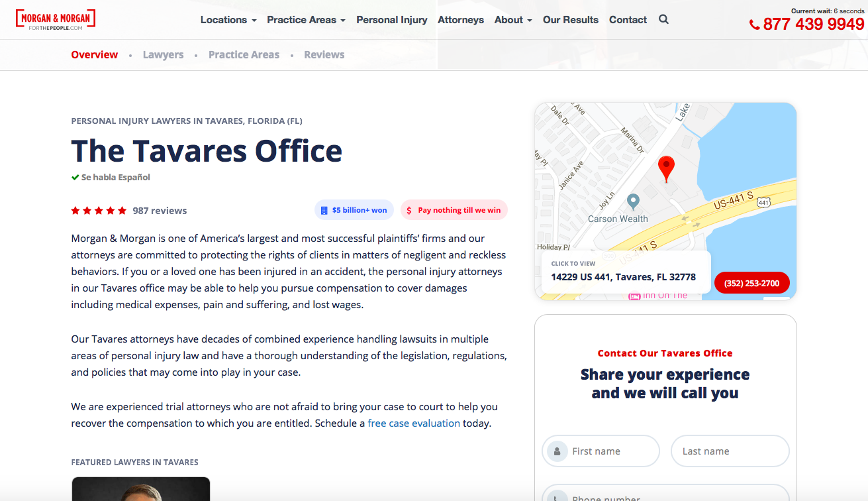Expand the About dropdown menu
This screenshot has height=501, width=868.
coord(513,20)
